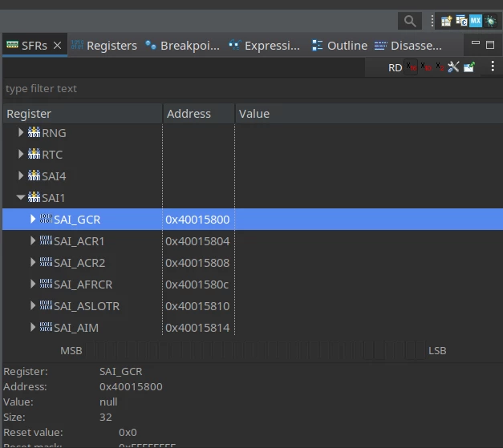Open the CubeMX device configuration perspective
The image size is (503, 448).
pyautogui.click(x=476, y=21)
